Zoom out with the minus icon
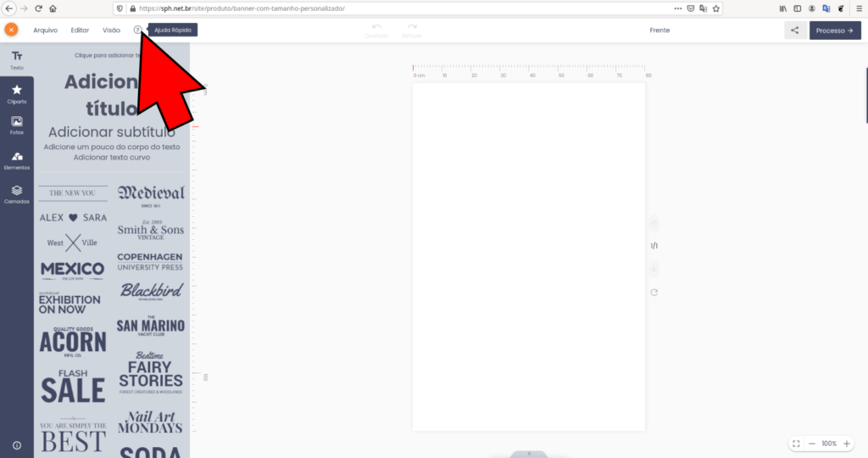868x458 pixels. pos(811,444)
